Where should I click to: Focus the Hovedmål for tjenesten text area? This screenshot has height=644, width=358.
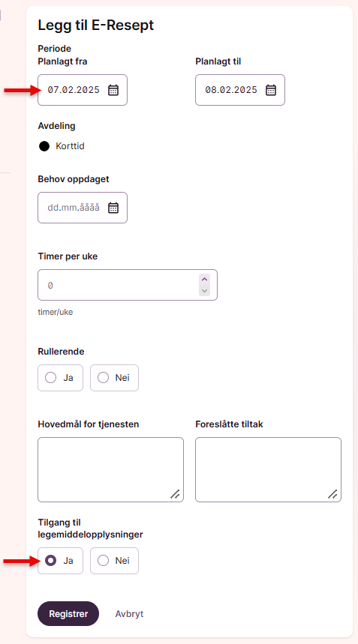(110, 469)
